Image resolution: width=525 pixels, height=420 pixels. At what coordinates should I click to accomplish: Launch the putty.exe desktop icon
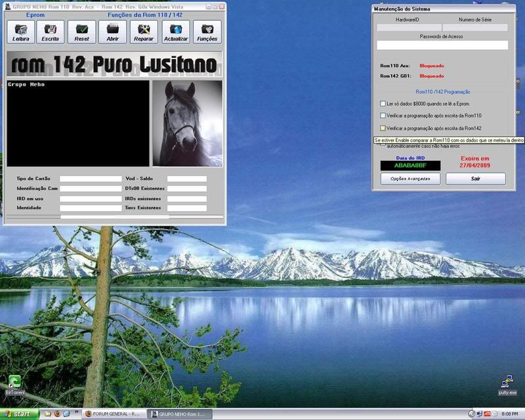507,383
